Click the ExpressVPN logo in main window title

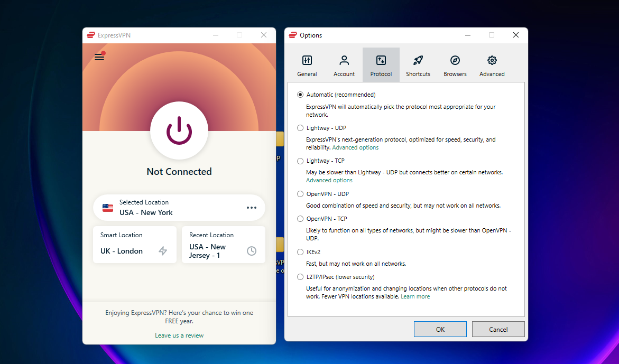91,35
